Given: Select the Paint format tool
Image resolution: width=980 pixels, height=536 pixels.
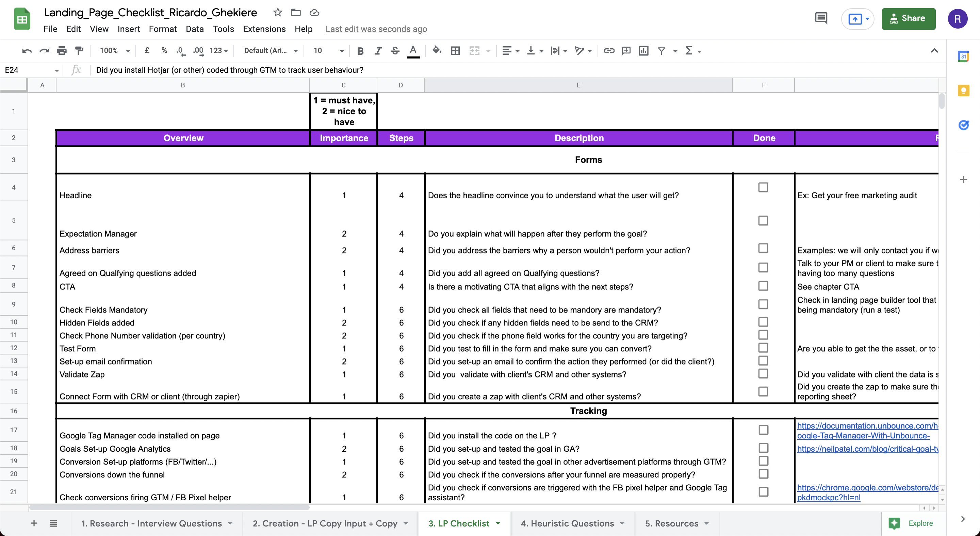Looking at the screenshot, I should 79,51.
